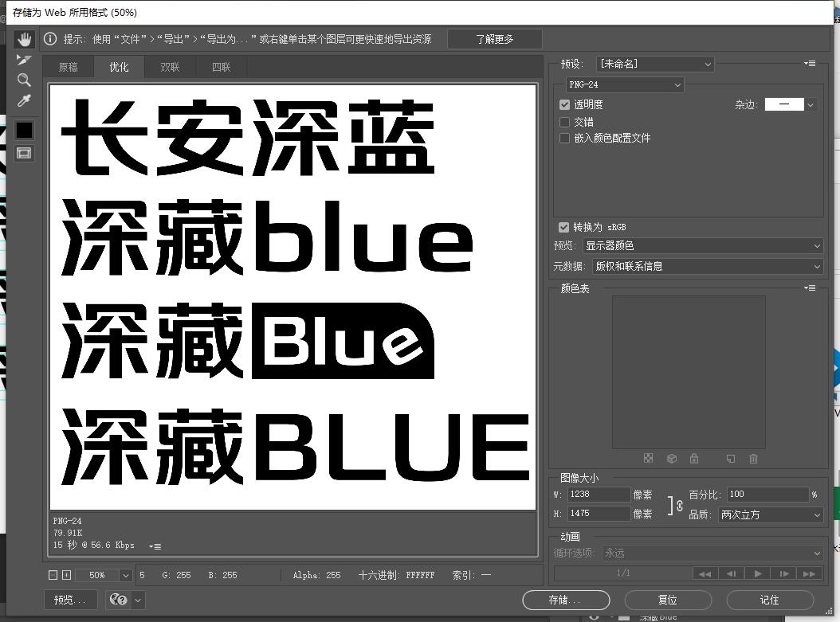This screenshot has width=840, height=622.
Task: Toggle the 透明度 checkbox
Action: tap(564, 104)
